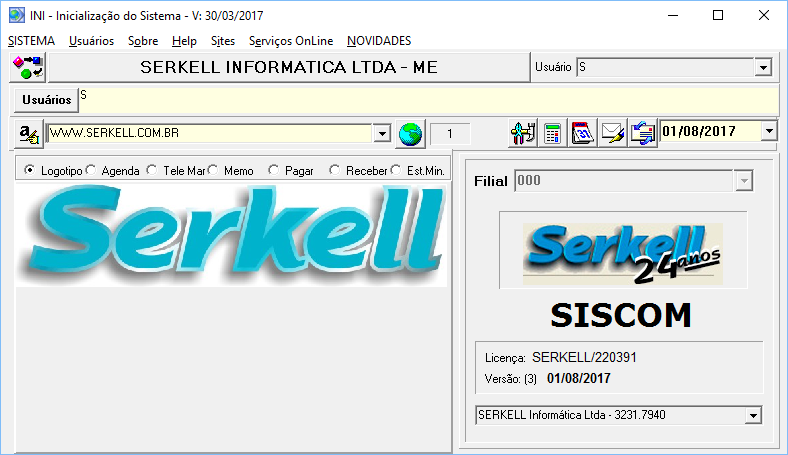Click the WWW.SERKELL.COM.BR address field

click(x=210, y=133)
